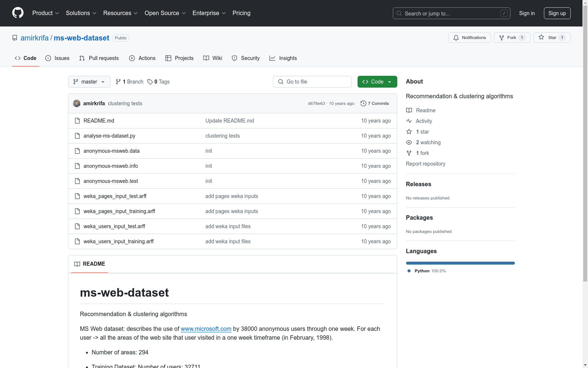Click the Packages heading link
This screenshot has width=588, height=368.
419,217
